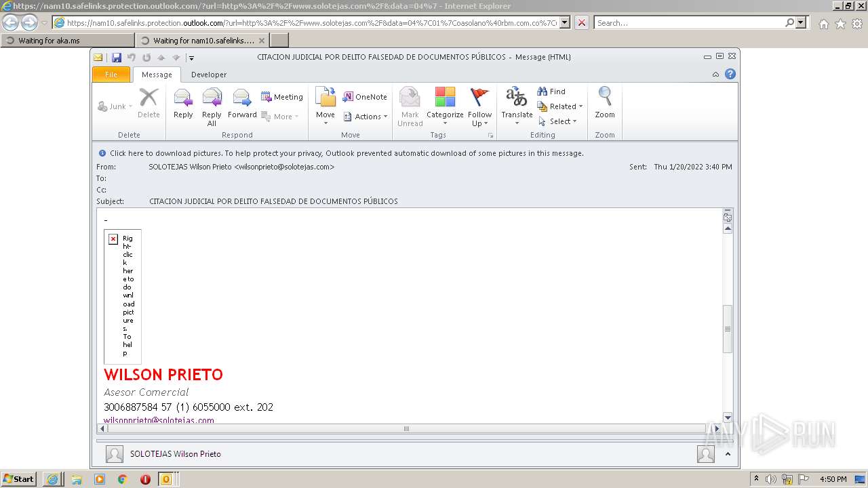Click the browser search magnifier icon
Viewport: 868px width, 488px height.
789,22
